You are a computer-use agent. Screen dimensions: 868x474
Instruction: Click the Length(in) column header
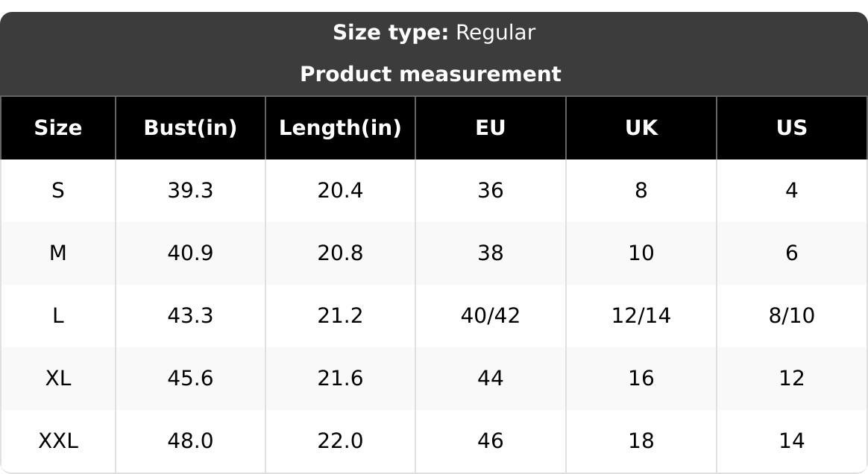point(341,127)
